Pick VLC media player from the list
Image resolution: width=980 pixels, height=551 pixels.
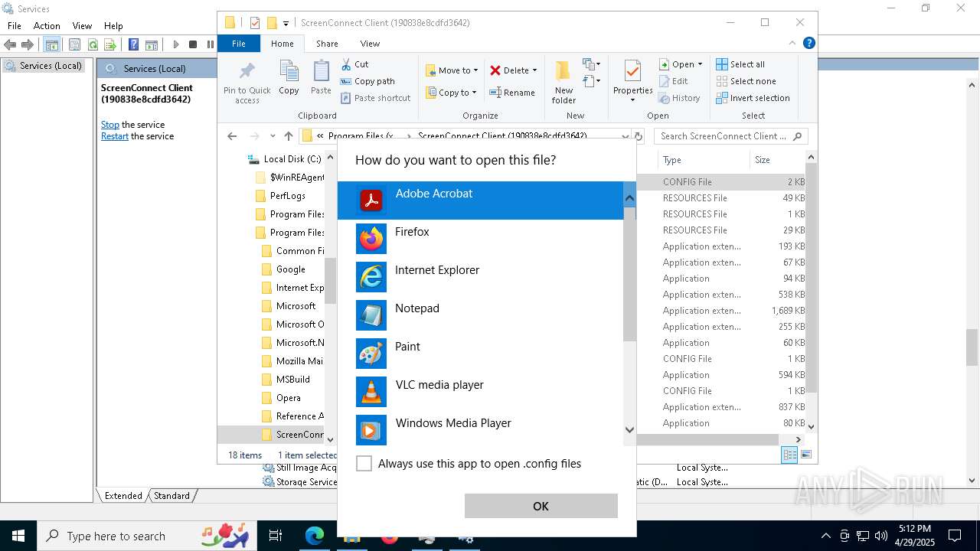[x=481, y=392]
